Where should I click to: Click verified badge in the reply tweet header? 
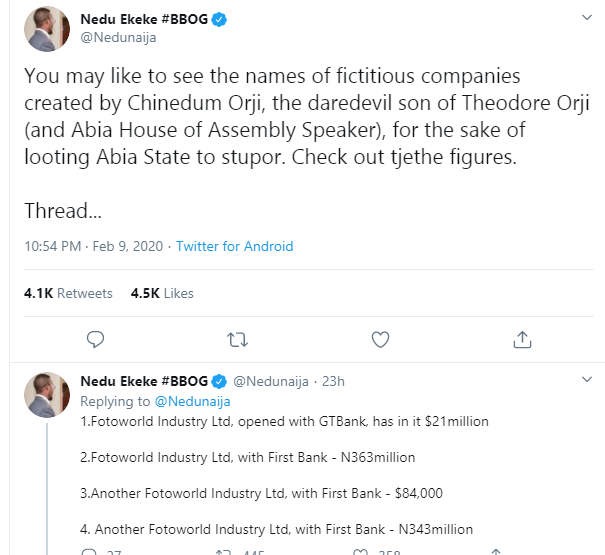click(219, 381)
